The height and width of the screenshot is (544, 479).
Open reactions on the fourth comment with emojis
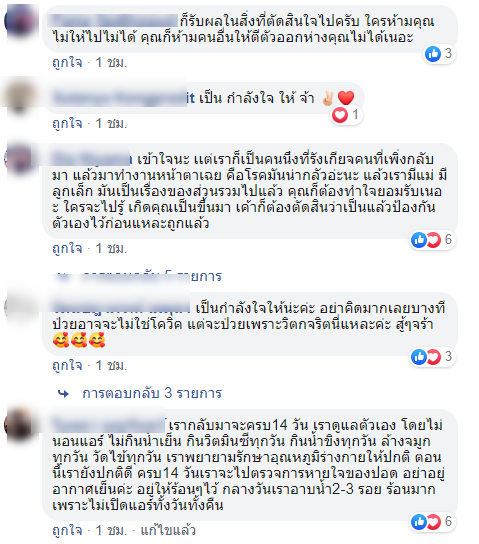coord(432,357)
